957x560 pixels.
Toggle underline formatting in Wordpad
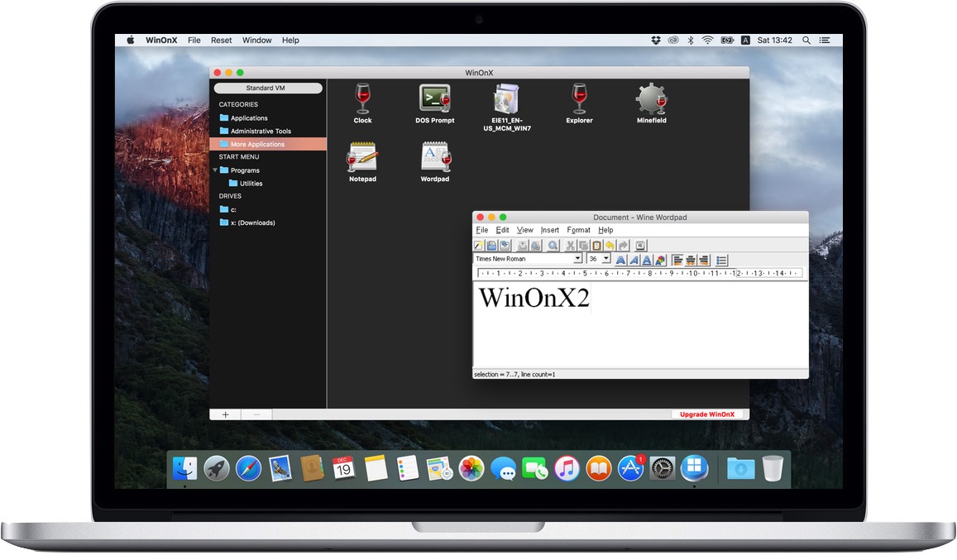(647, 261)
